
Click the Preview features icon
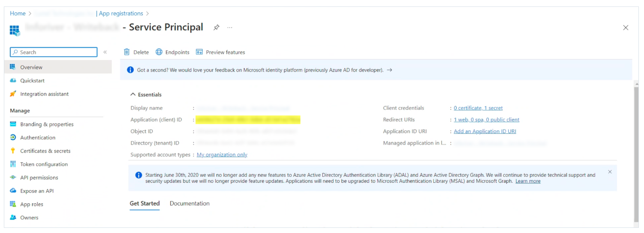199,52
